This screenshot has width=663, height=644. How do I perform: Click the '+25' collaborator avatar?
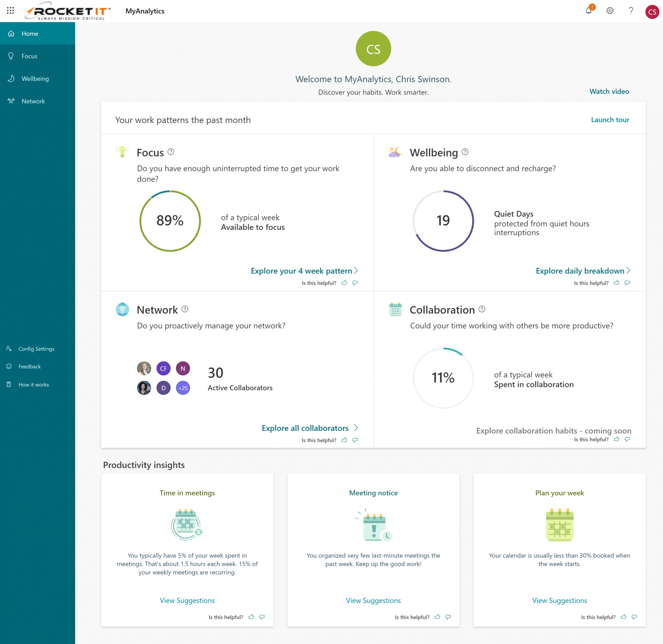click(x=183, y=388)
